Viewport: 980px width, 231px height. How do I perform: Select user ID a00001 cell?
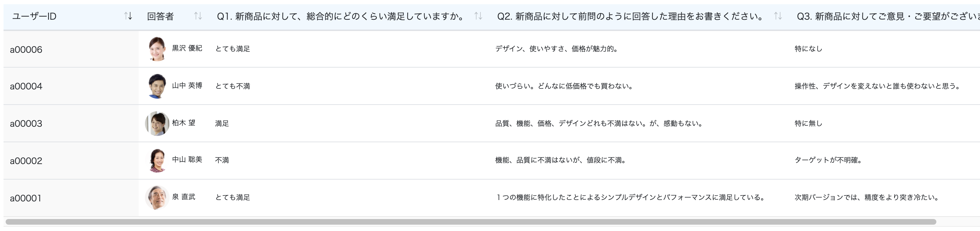point(71,198)
